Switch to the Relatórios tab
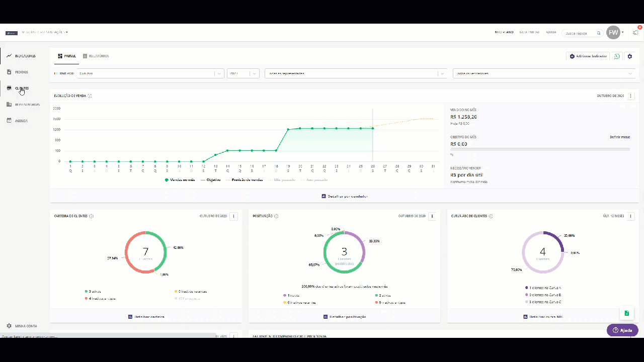 click(x=96, y=56)
